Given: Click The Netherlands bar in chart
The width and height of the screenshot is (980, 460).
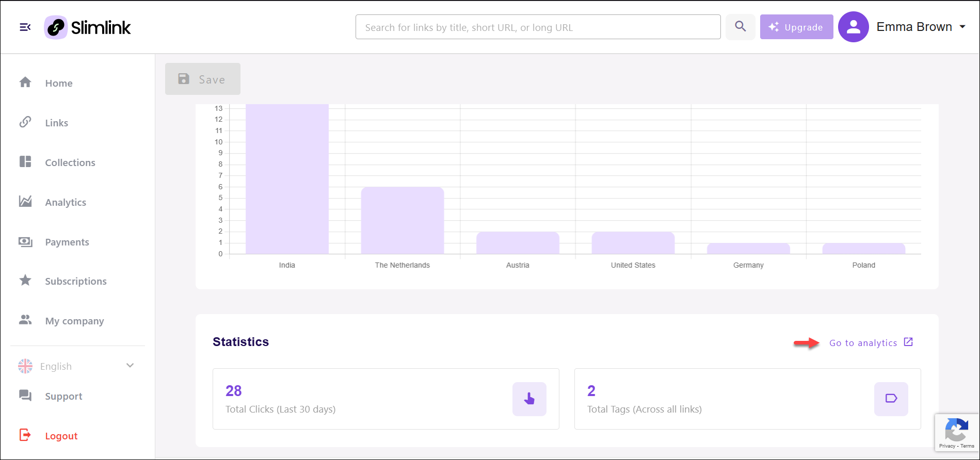Looking at the screenshot, I should [x=403, y=220].
